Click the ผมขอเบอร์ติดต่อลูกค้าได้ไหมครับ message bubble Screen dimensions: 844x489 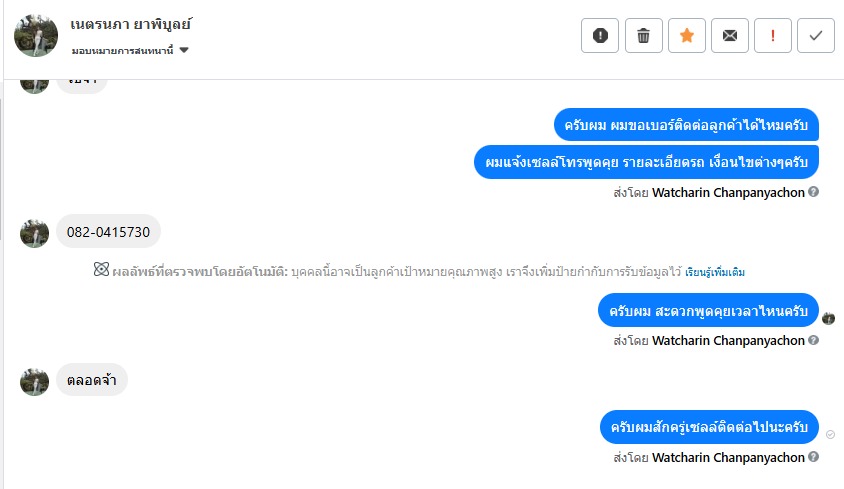point(686,125)
